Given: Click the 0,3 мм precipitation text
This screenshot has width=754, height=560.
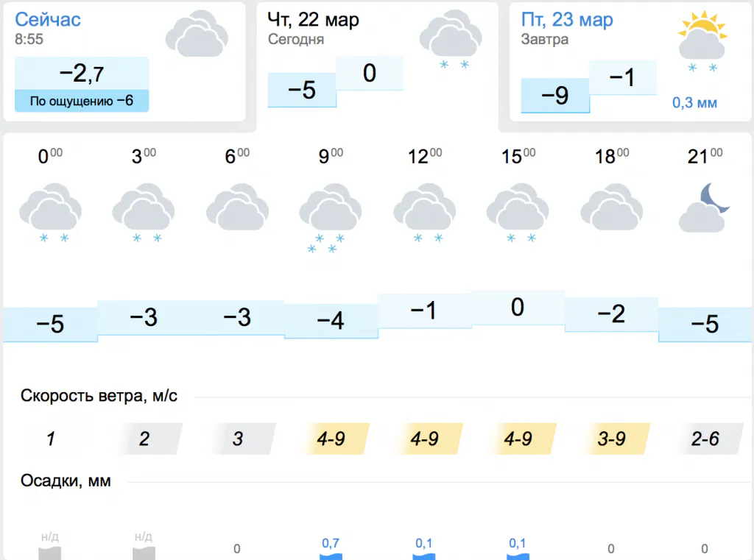Looking at the screenshot, I should tap(694, 102).
